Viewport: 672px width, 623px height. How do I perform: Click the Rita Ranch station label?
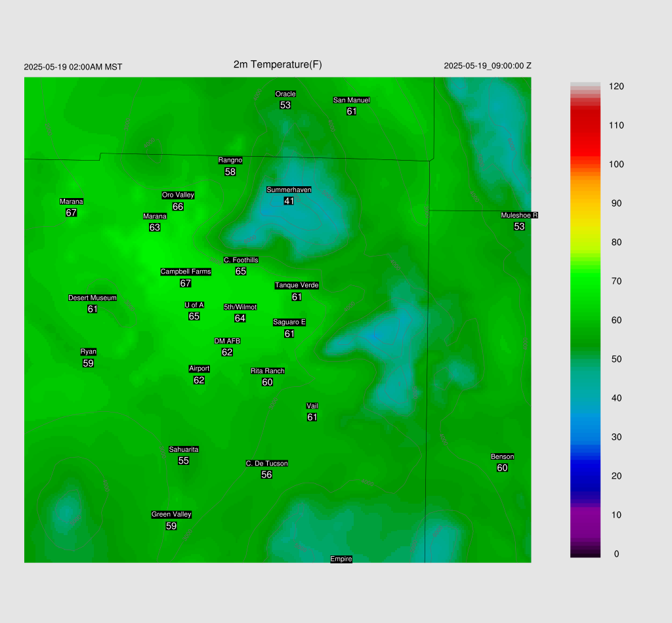268,371
